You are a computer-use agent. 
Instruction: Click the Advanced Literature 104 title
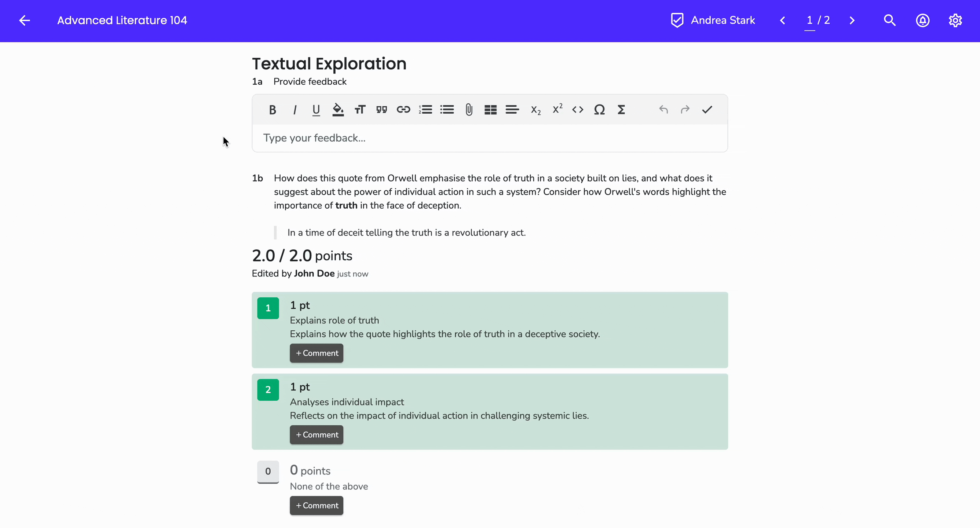click(x=122, y=21)
